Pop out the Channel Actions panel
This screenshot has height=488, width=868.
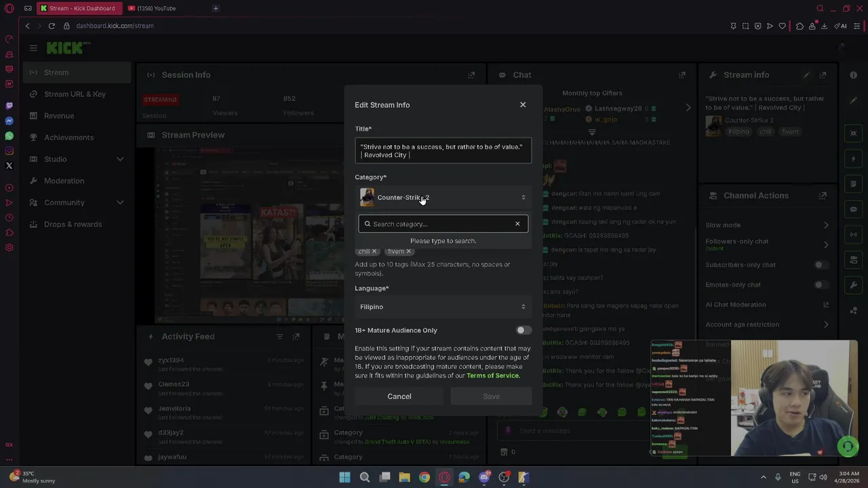point(823,196)
